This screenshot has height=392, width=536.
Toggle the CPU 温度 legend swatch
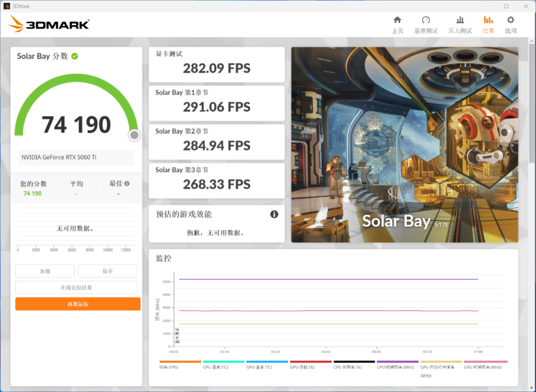coord(223,362)
